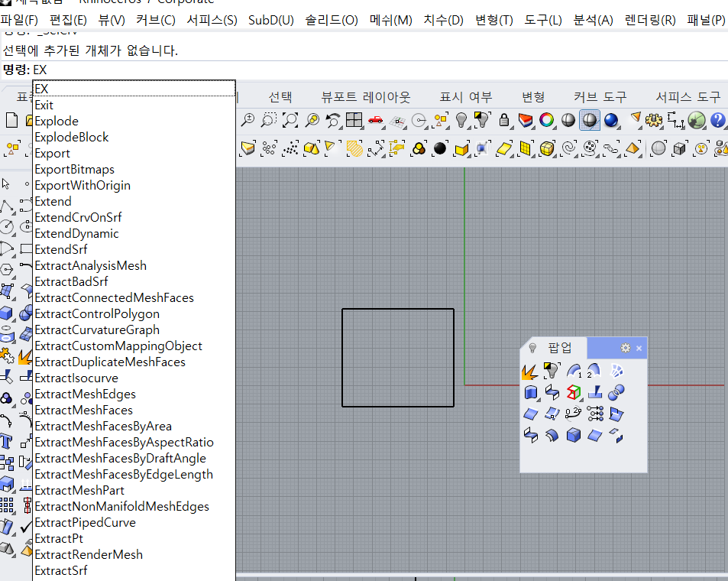The width and height of the screenshot is (728, 581).
Task: Click the Zoom Selected icon
Action: click(312, 120)
